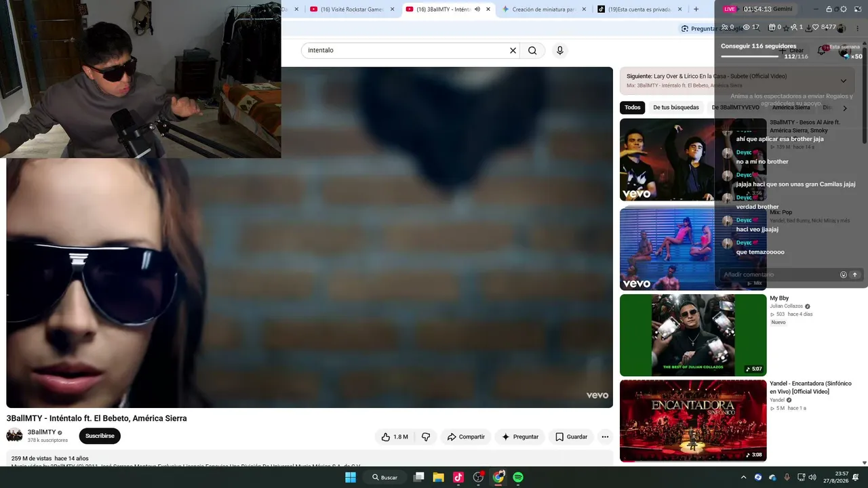This screenshot has width=868, height=488.
Task: Play the My Bby video thumbnail
Action: pyautogui.click(x=693, y=335)
